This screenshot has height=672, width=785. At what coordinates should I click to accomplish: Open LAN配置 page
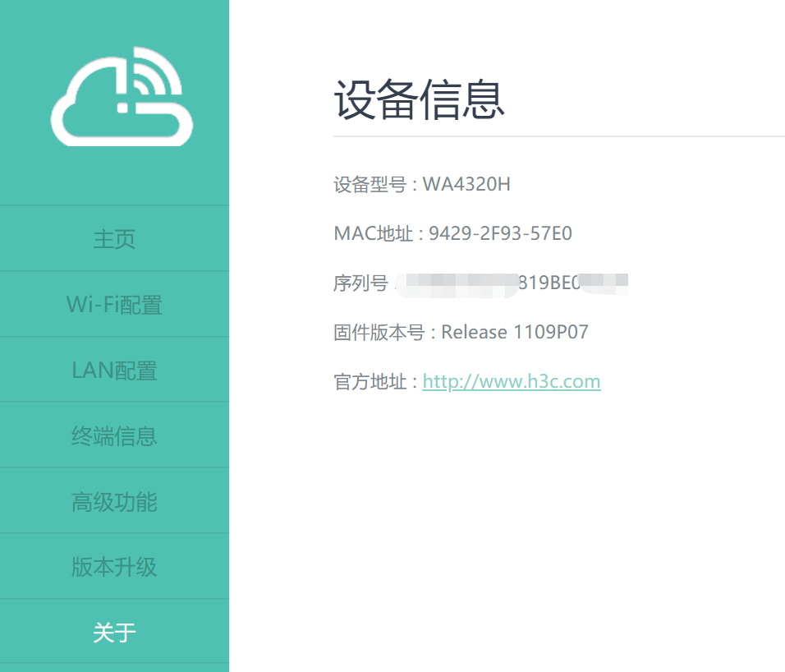(114, 370)
